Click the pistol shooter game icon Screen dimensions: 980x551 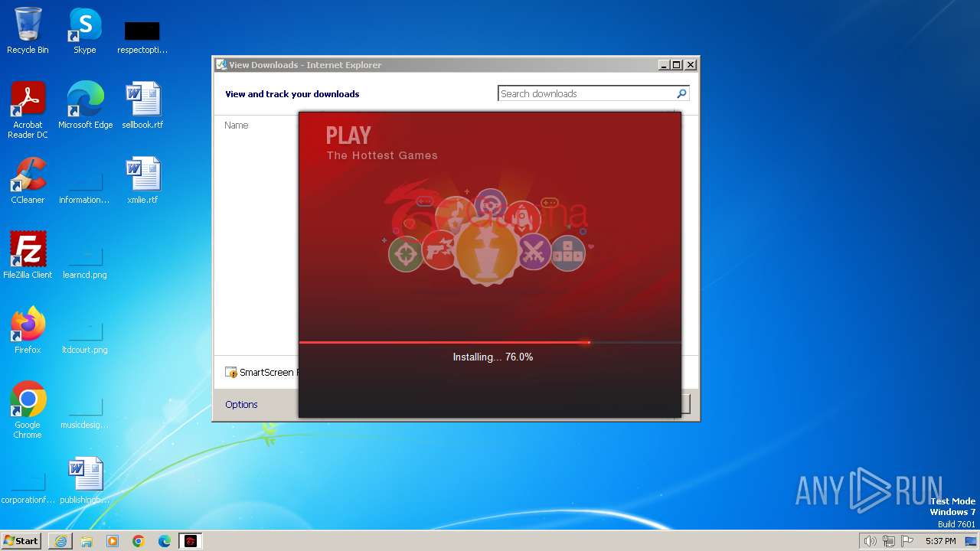[439, 249]
